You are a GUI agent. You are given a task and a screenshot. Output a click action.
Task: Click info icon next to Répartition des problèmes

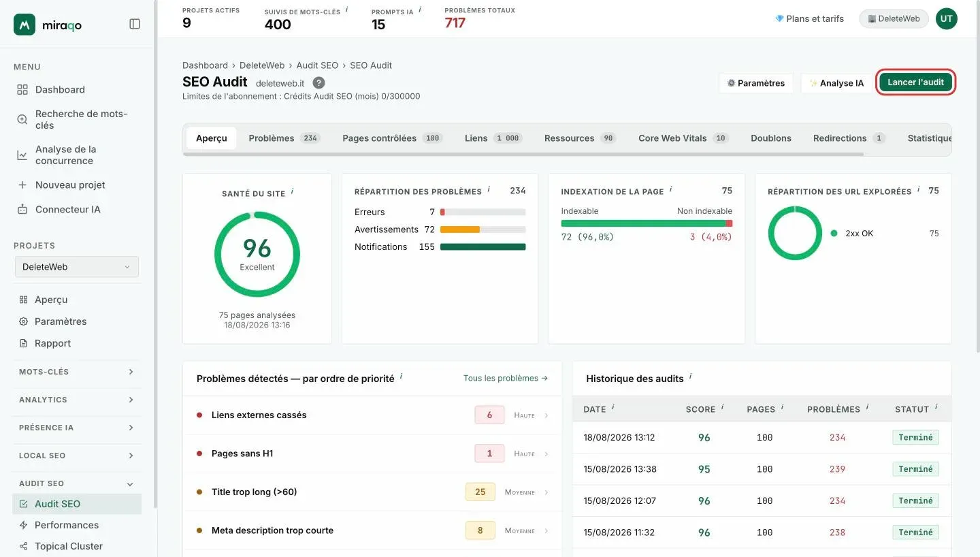489,190
